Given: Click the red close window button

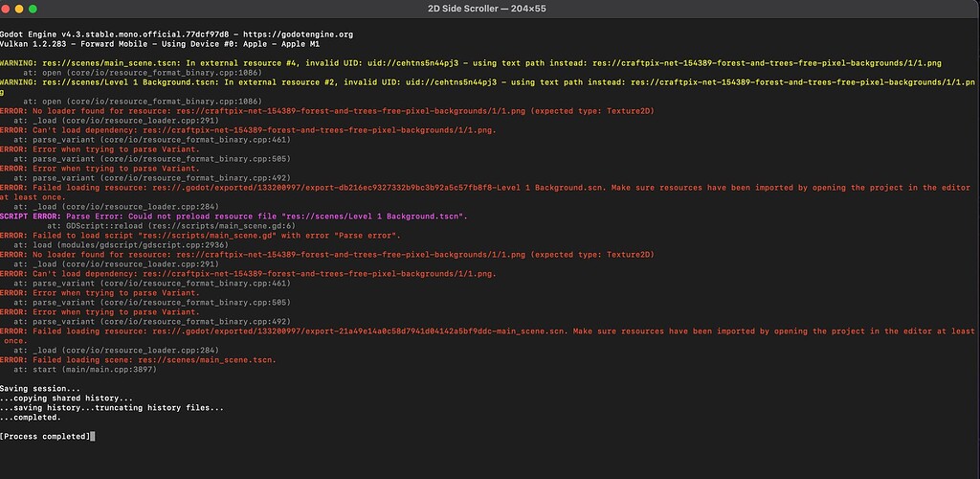Looking at the screenshot, I should coord(7,9).
